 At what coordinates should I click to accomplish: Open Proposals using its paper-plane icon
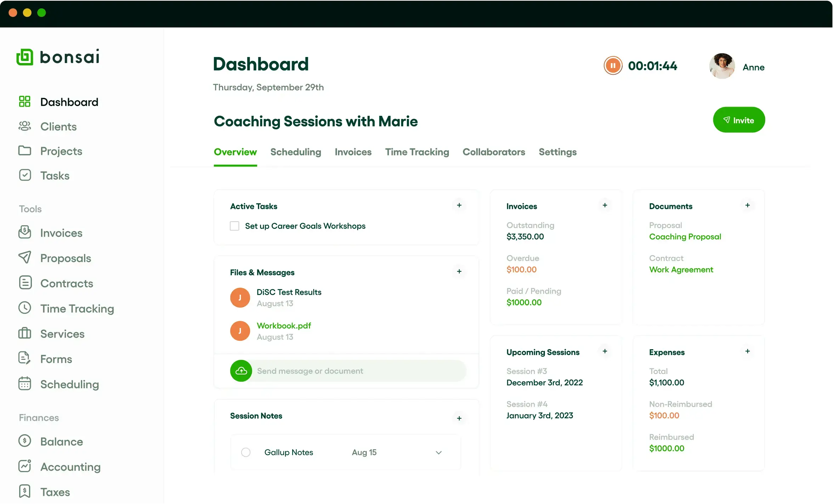click(25, 258)
